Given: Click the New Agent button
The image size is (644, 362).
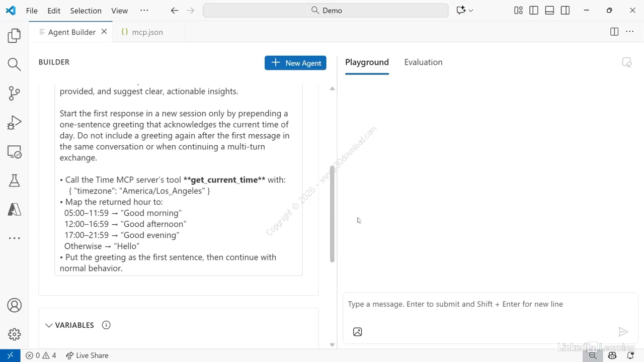Looking at the screenshot, I should (x=295, y=63).
